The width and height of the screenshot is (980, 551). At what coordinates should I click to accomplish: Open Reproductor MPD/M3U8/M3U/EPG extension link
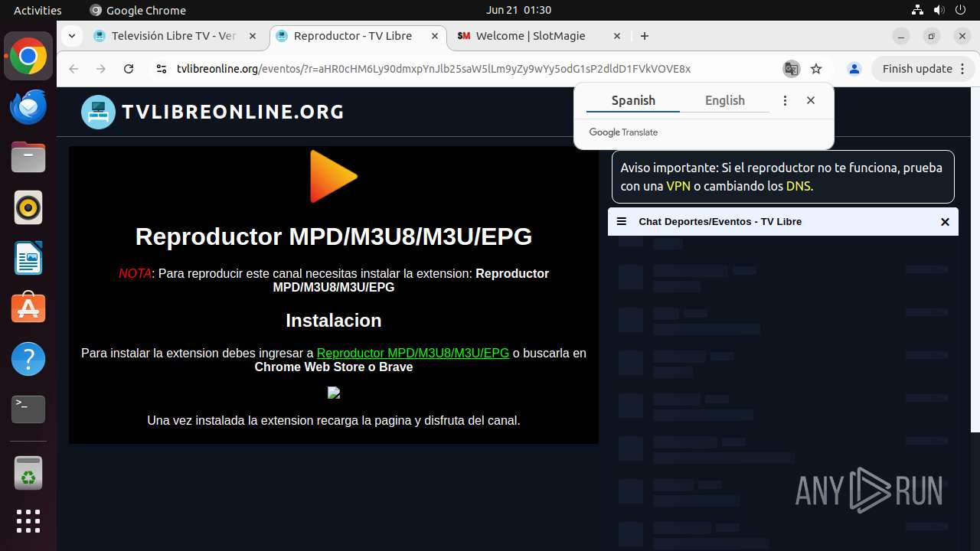coord(413,353)
